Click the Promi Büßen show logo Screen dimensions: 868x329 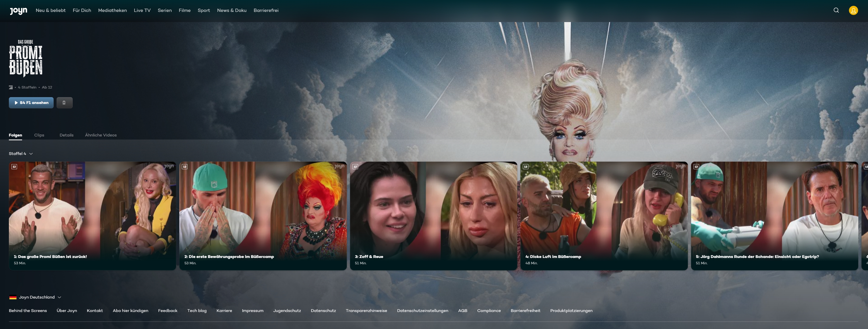tap(26, 58)
